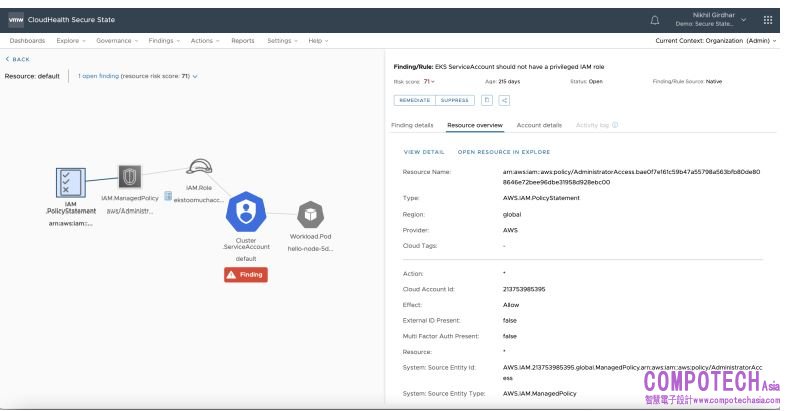Click the IAM ManagedPolicy shield node
This screenshot has height=411, width=785.
click(129, 178)
